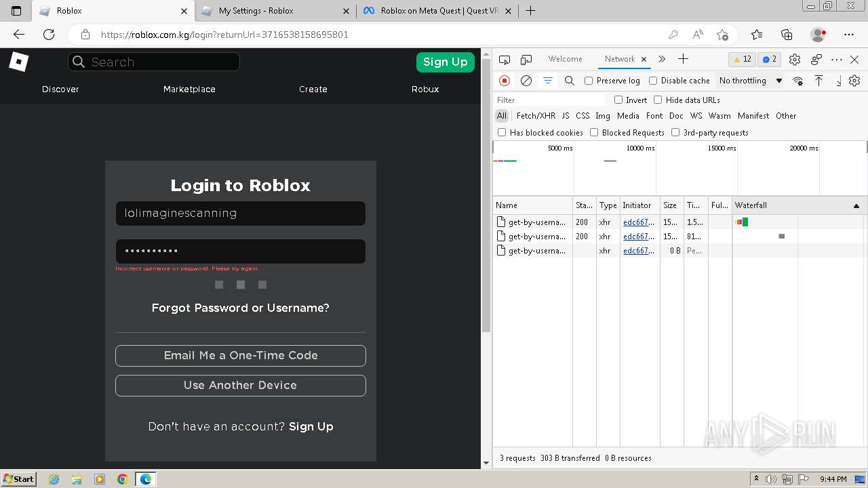The image size is (868, 488).
Task: Open Chrome from taskbar
Action: tap(123, 479)
